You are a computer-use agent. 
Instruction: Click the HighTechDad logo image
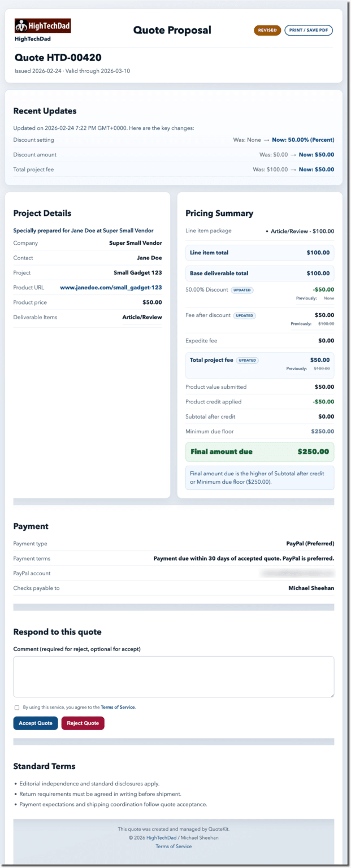42,25
